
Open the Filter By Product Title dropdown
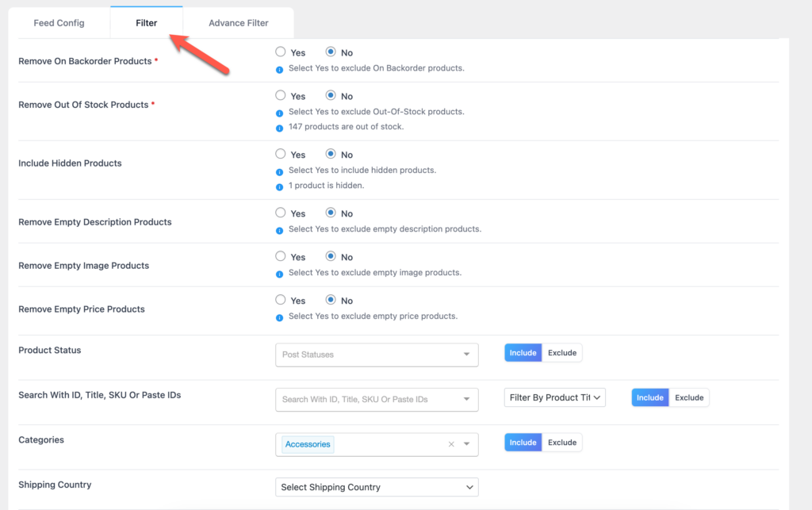tap(554, 397)
